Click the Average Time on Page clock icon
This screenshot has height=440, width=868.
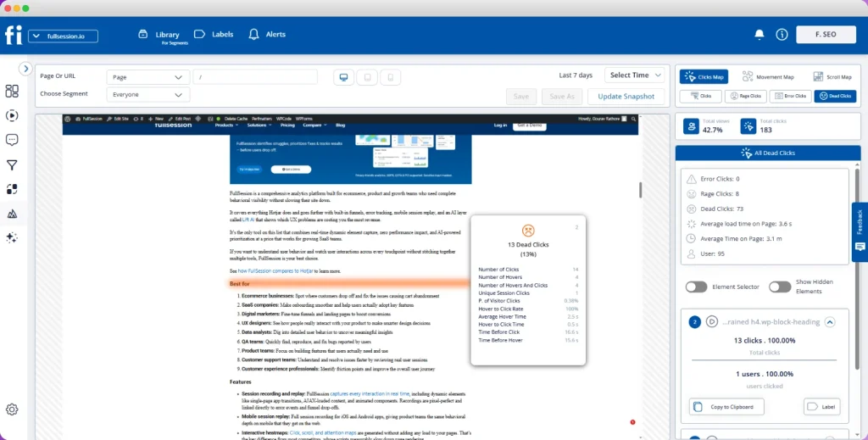point(692,238)
